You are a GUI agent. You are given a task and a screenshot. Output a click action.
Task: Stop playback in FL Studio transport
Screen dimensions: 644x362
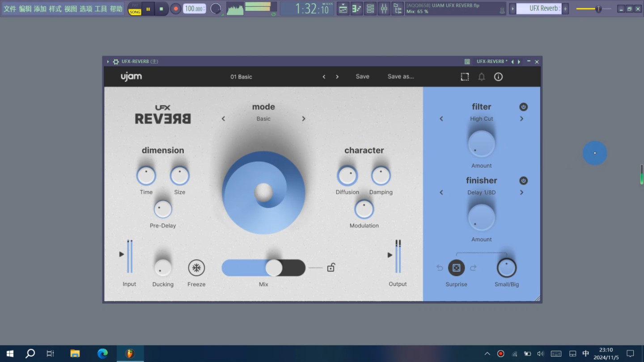click(161, 8)
